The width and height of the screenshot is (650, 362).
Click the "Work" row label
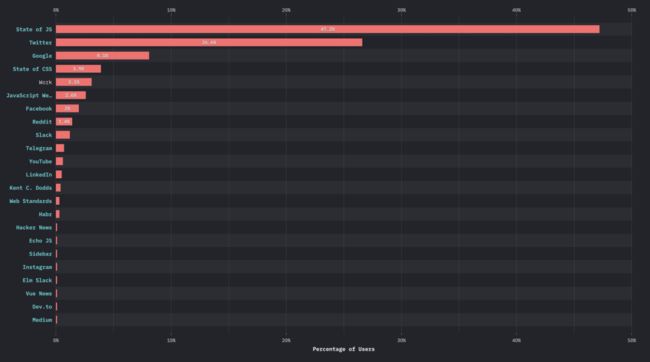46,83
